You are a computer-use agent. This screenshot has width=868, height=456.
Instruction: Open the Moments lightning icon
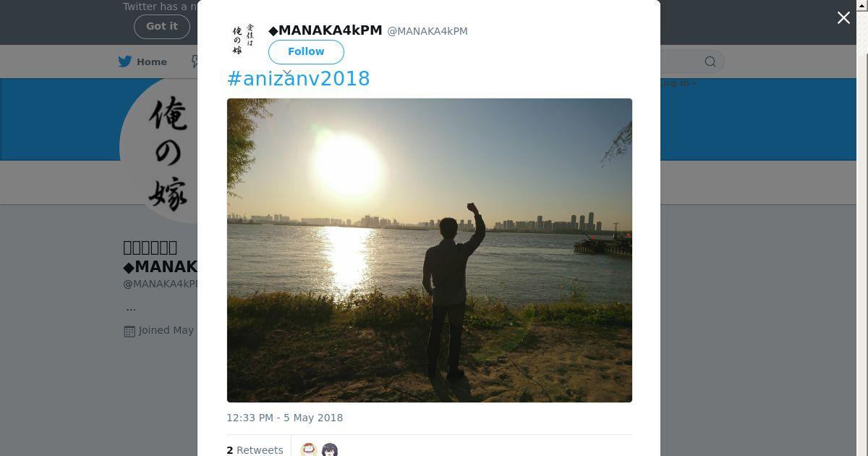tap(194, 62)
